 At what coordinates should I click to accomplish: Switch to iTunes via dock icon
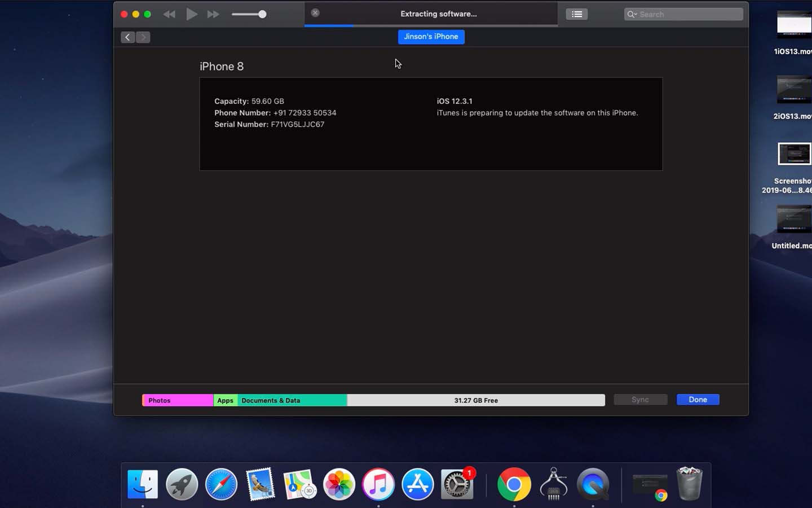tap(378, 484)
